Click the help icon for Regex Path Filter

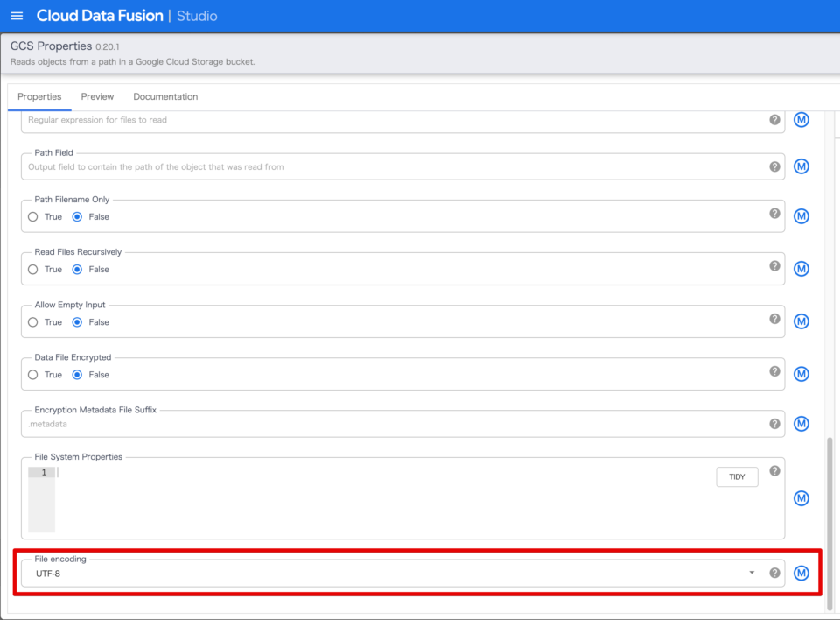tap(773, 119)
